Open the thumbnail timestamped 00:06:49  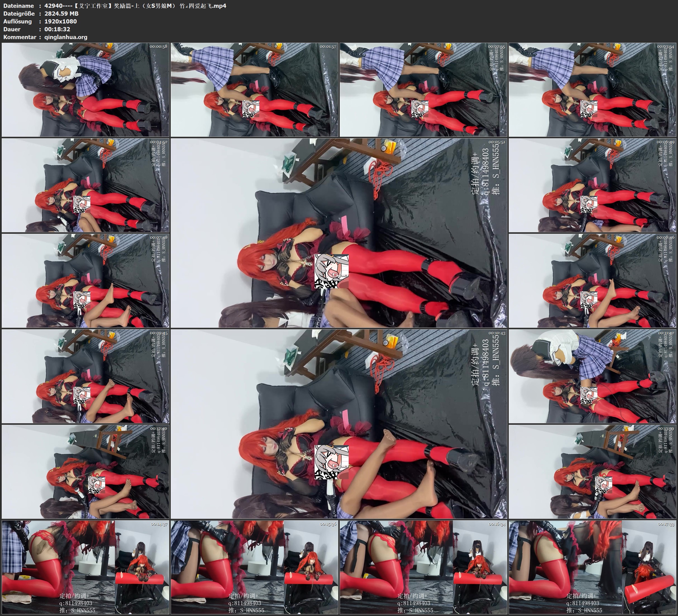click(593, 185)
